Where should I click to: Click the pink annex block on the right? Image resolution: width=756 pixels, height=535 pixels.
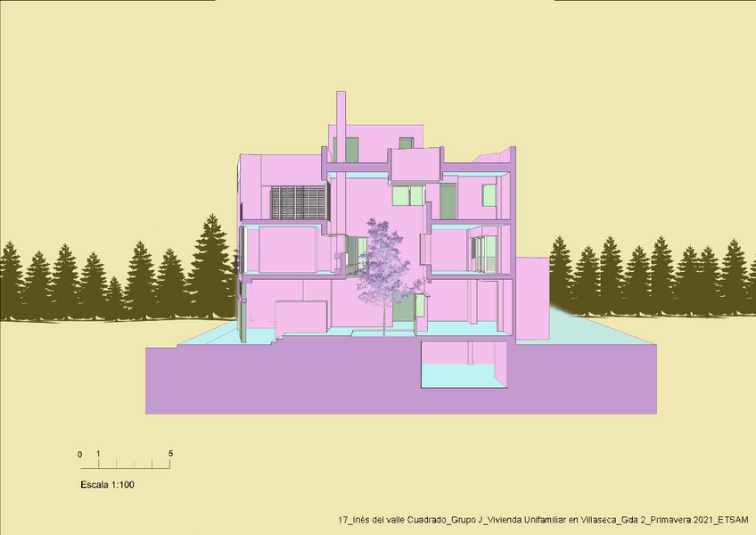[x=533, y=299]
